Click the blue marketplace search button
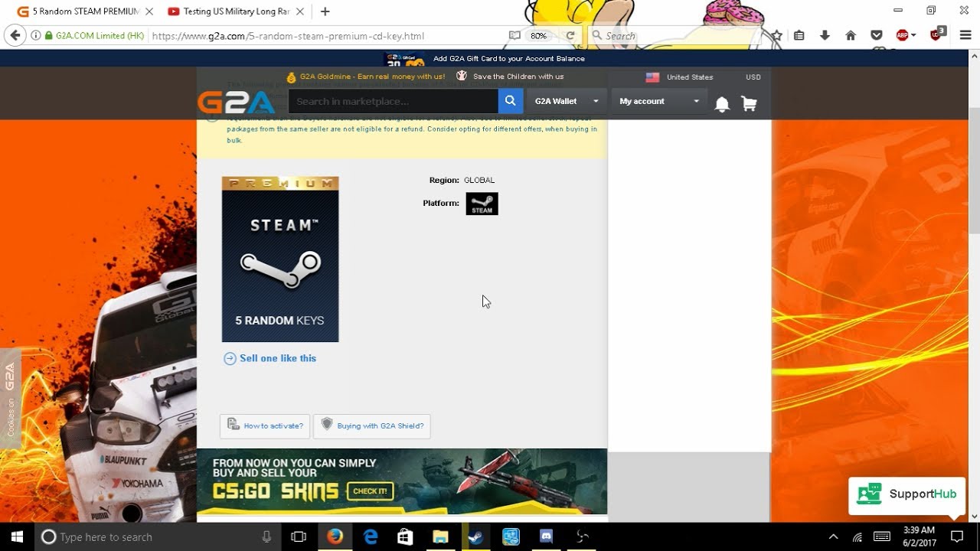Viewport: 980px width, 551px height. click(x=510, y=101)
